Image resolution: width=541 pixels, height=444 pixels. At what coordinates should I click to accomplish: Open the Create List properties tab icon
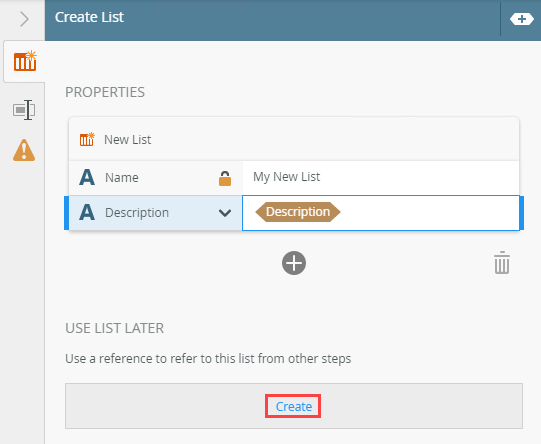[25, 61]
